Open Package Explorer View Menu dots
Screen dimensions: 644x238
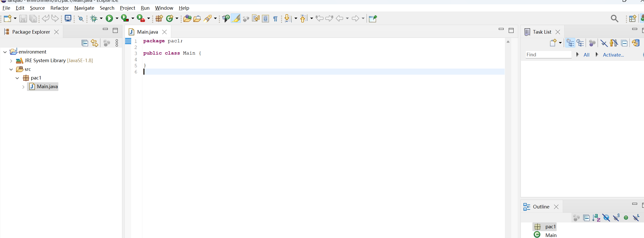[117, 43]
